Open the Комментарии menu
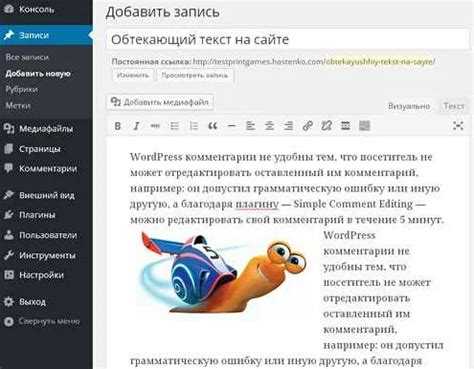This screenshot has width=474, height=369. [x=46, y=169]
